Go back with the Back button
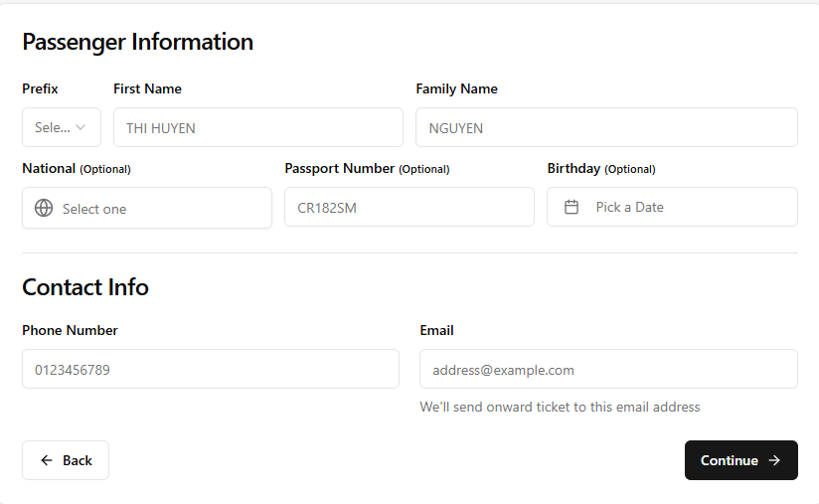This screenshot has height=504, width=819. point(66,460)
